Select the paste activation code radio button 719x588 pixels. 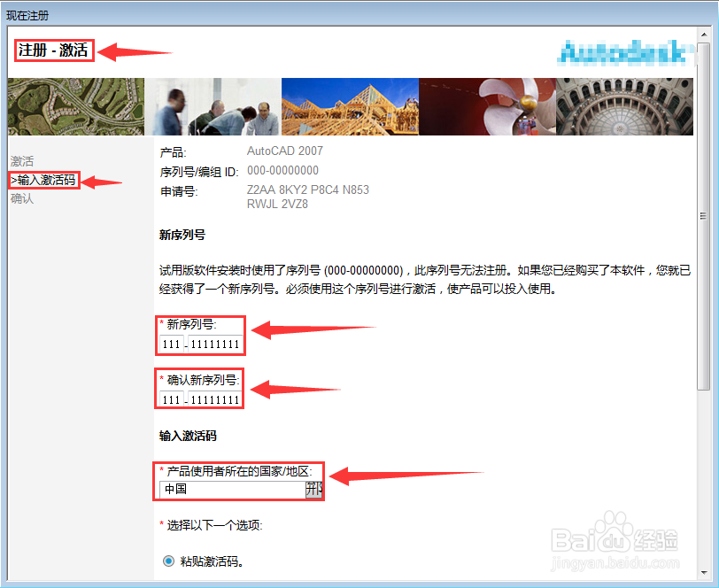point(168,561)
